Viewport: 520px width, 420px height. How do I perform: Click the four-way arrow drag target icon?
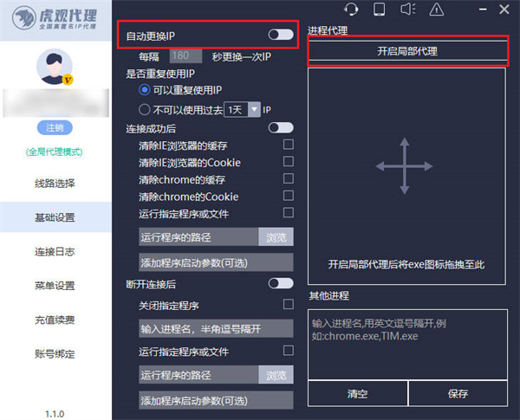point(404,166)
